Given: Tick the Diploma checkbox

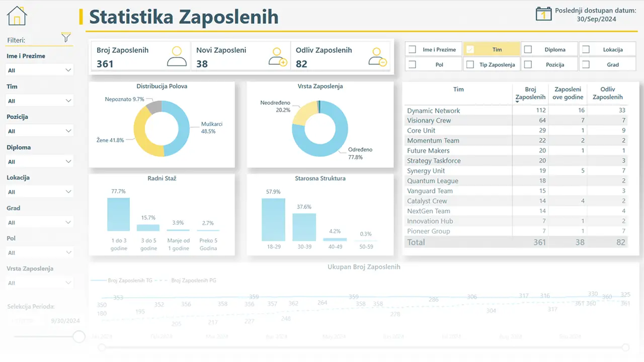Looking at the screenshot, I should [x=528, y=49].
